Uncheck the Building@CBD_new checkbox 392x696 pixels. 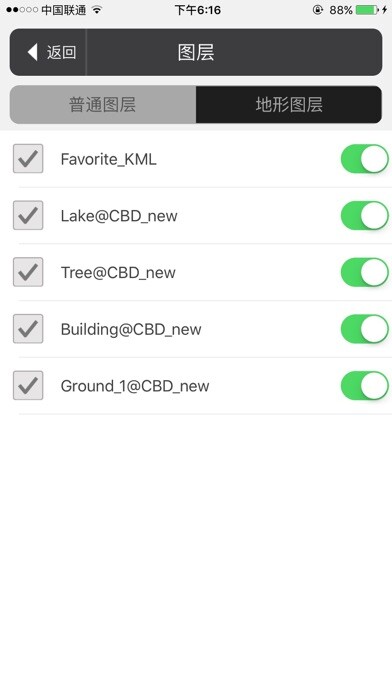click(x=28, y=329)
